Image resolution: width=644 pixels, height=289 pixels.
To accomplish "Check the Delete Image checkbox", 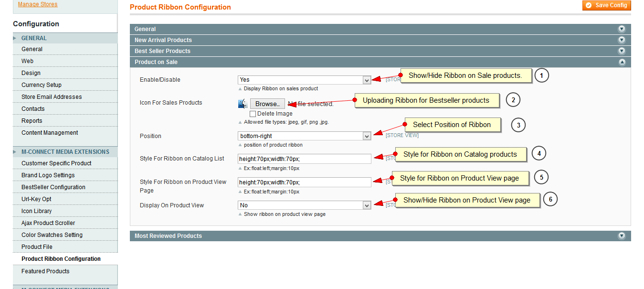I will 253,114.
